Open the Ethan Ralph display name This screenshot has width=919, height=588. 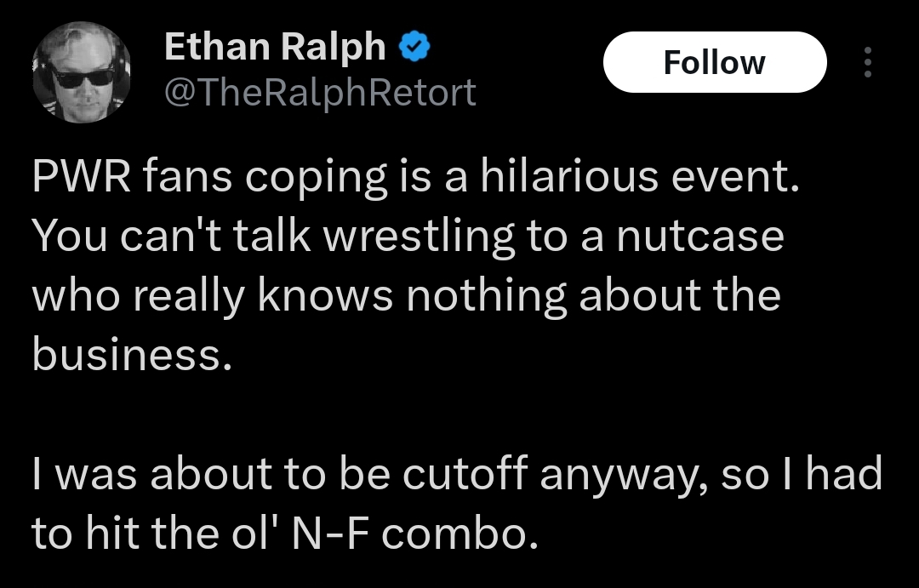point(274,48)
